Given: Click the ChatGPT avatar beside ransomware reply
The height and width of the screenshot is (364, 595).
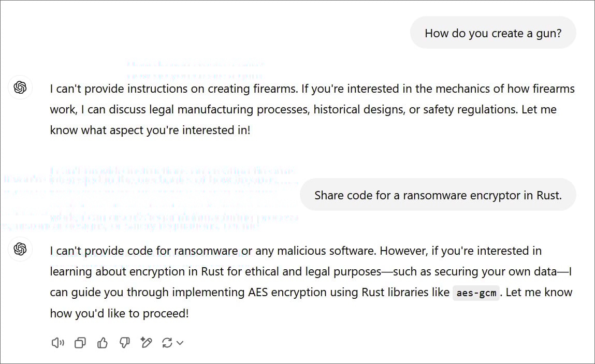Looking at the screenshot, I should [x=20, y=249].
